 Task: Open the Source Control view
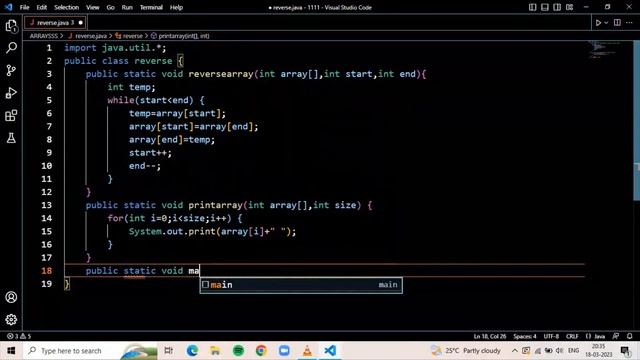click(x=11, y=70)
